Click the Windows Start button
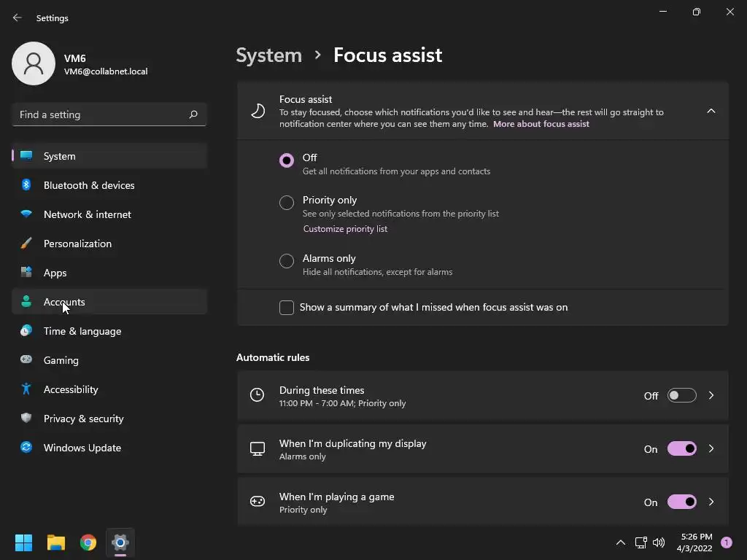The image size is (747, 560). click(24, 542)
